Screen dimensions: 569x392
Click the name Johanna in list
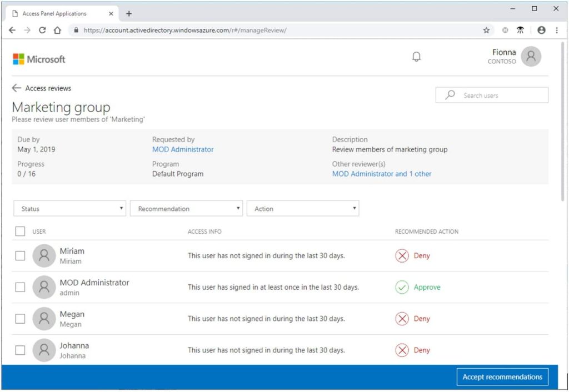(74, 345)
